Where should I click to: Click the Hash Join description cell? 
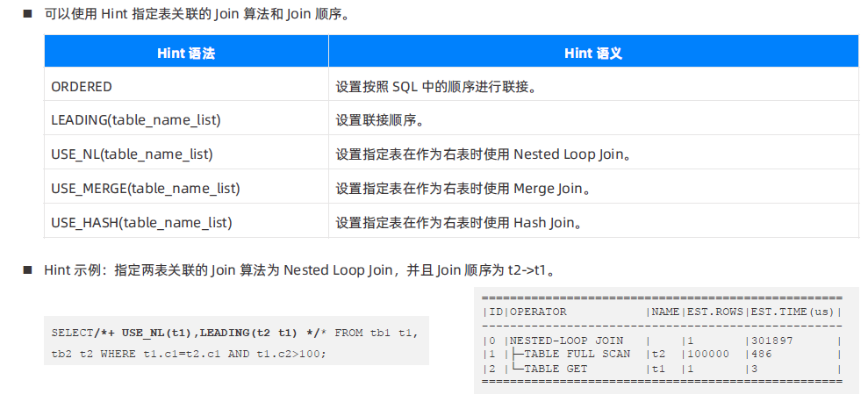tap(593, 223)
